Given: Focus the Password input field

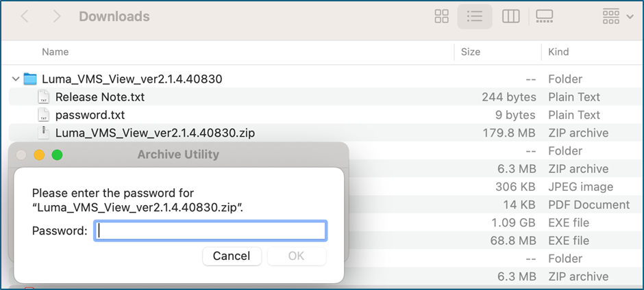Looking at the screenshot, I should [210, 231].
